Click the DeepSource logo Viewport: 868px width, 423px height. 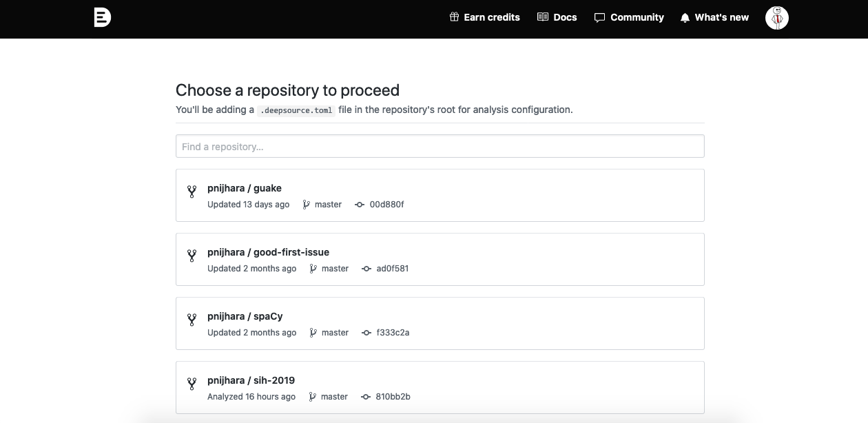(x=101, y=17)
